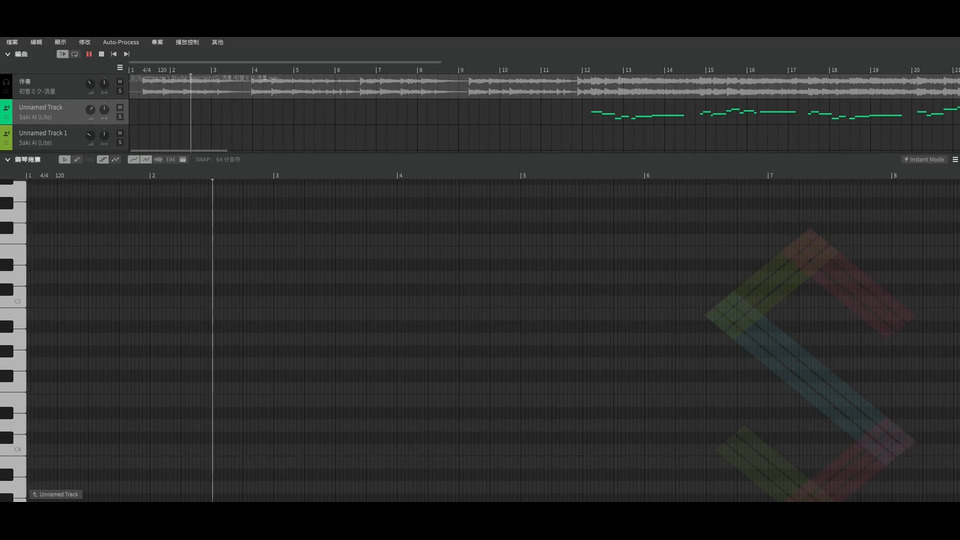Toggle the pitch curve display button

point(133,159)
